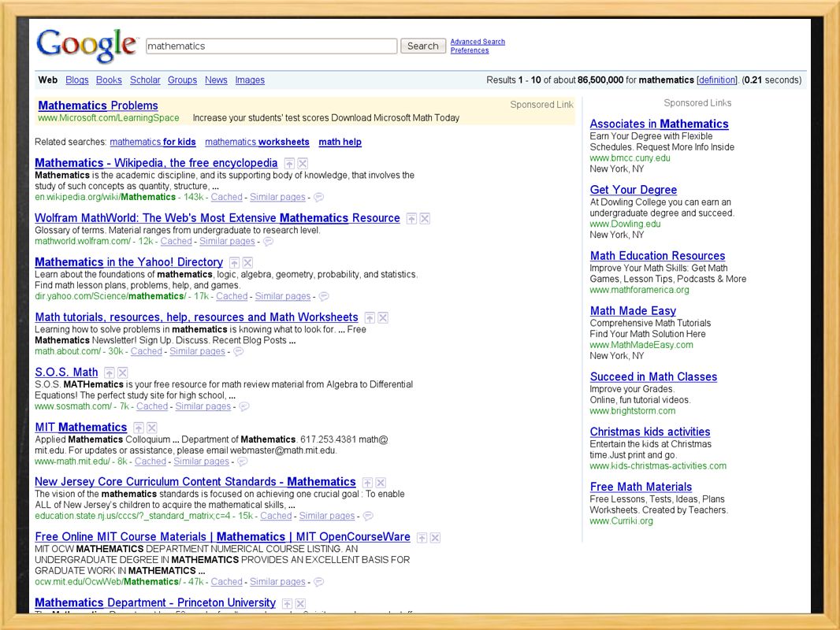
Task: Remove the Math tutorials result
Action: click(383, 318)
